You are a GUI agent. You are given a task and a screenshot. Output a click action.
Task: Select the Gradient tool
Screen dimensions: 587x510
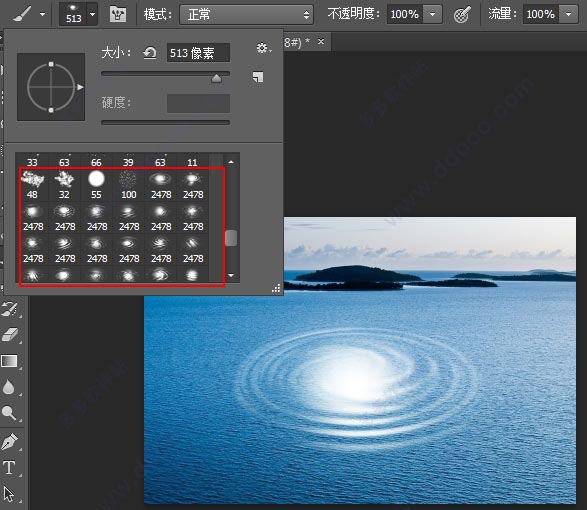click(9, 361)
